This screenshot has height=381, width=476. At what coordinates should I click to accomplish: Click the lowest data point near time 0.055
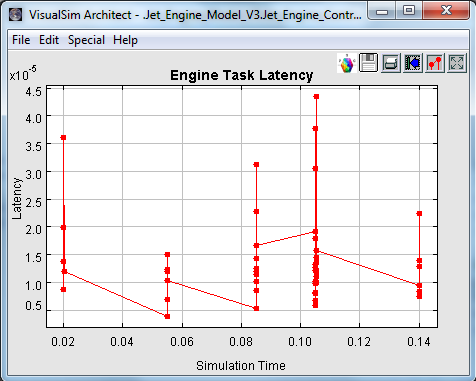167,316
